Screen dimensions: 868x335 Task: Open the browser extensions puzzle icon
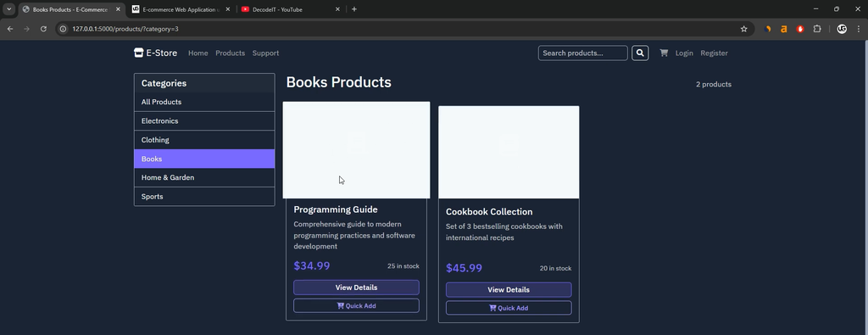[817, 29]
